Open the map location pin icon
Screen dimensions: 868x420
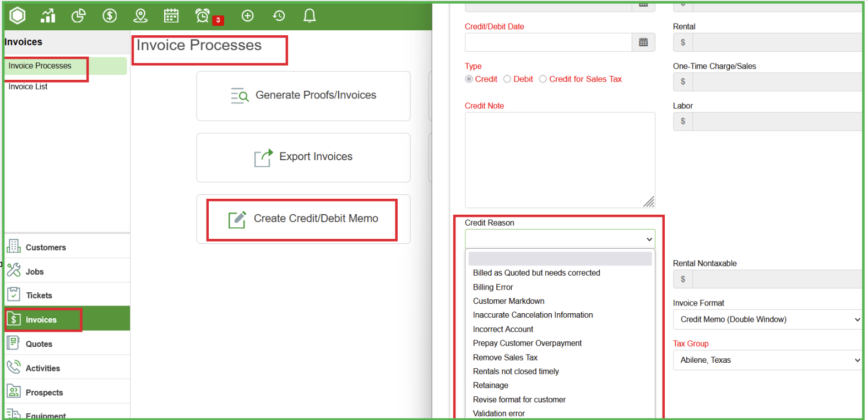(140, 16)
